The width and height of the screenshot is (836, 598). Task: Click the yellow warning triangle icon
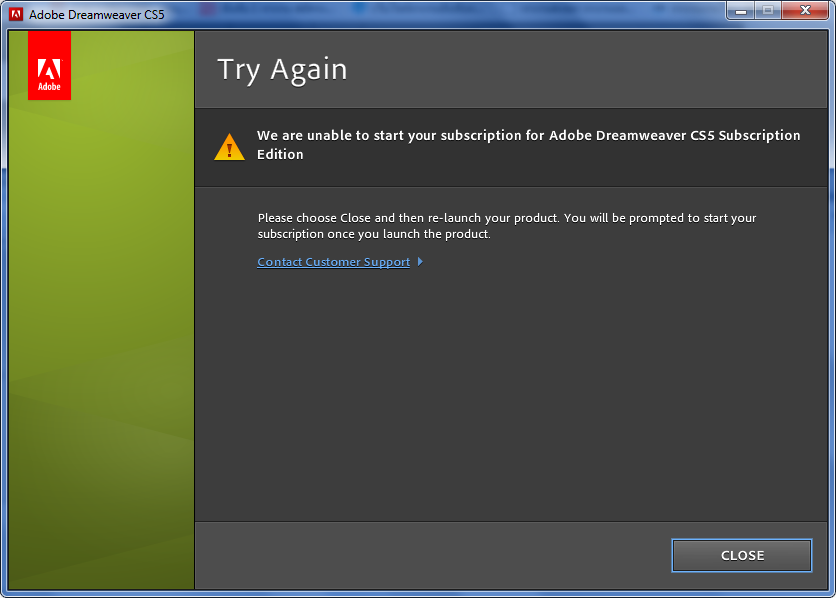click(229, 147)
